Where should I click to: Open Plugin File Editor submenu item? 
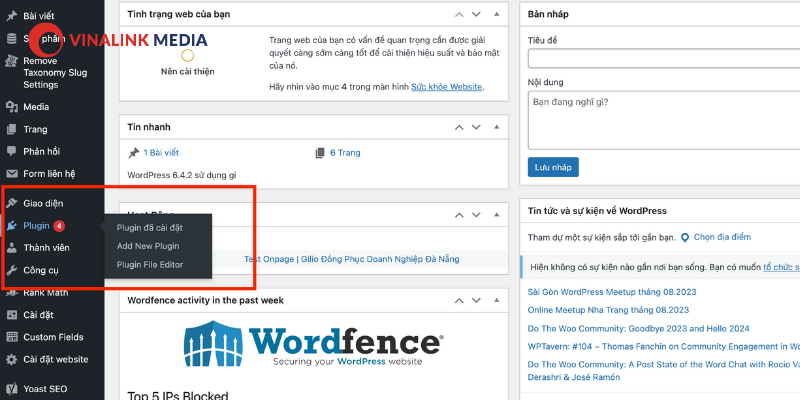pyautogui.click(x=149, y=265)
